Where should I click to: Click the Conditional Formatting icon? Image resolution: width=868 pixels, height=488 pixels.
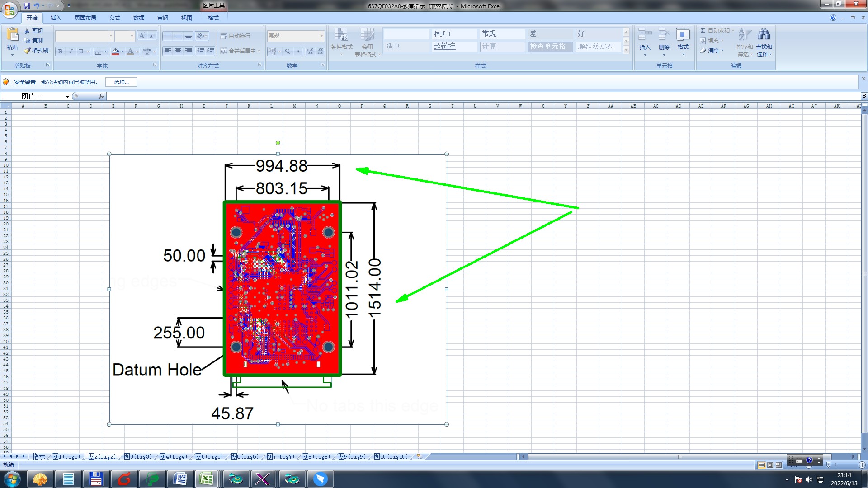[x=341, y=35]
